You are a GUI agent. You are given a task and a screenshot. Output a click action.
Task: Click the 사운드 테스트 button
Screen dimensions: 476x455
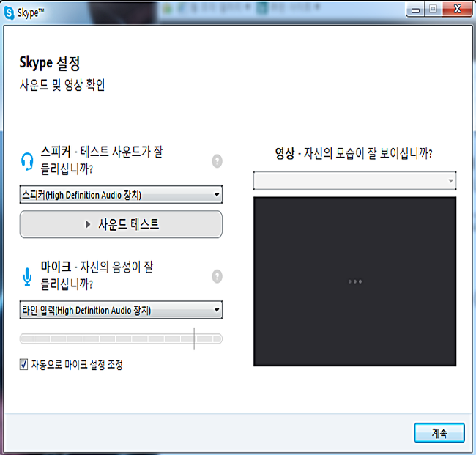121,224
